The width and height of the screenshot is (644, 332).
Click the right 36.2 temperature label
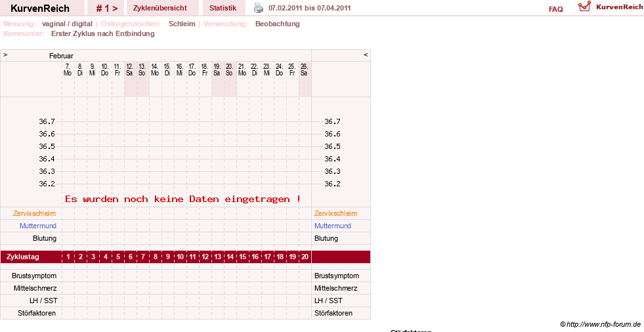tap(332, 184)
